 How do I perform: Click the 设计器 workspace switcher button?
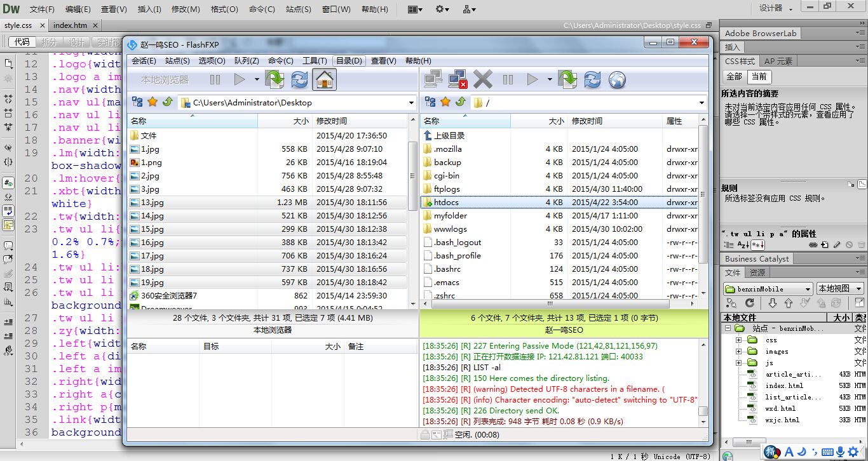tap(775, 8)
